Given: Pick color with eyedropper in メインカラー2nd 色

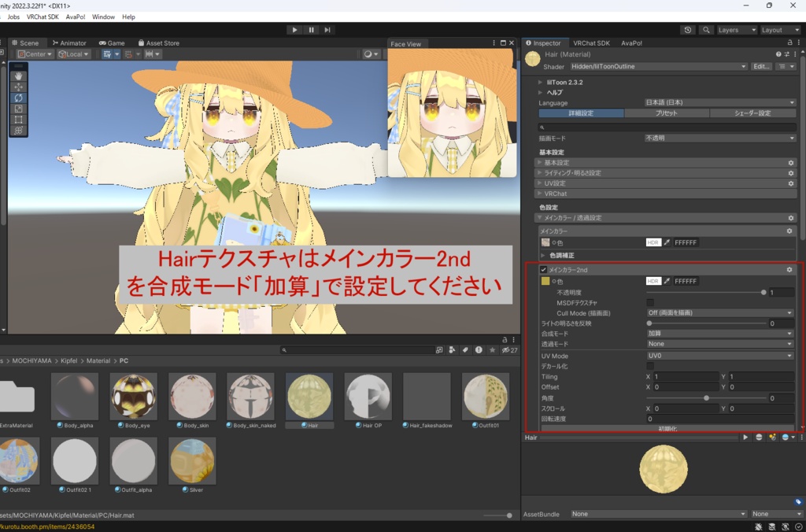Looking at the screenshot, I should (x=667, y=281).
